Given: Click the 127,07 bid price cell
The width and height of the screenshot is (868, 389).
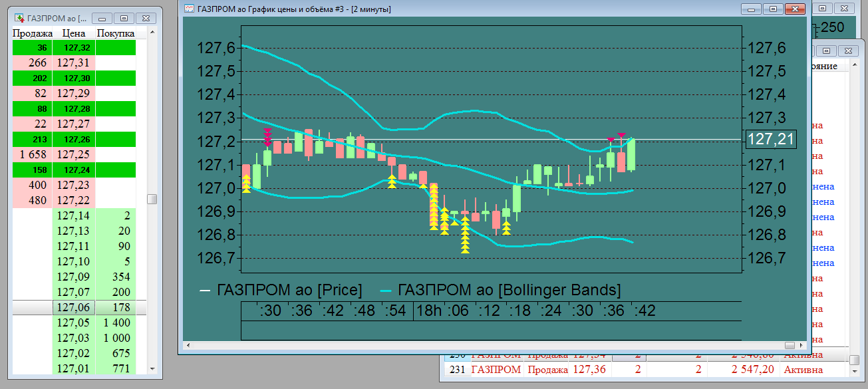Looking at the screenshot, I should (74, 292).
